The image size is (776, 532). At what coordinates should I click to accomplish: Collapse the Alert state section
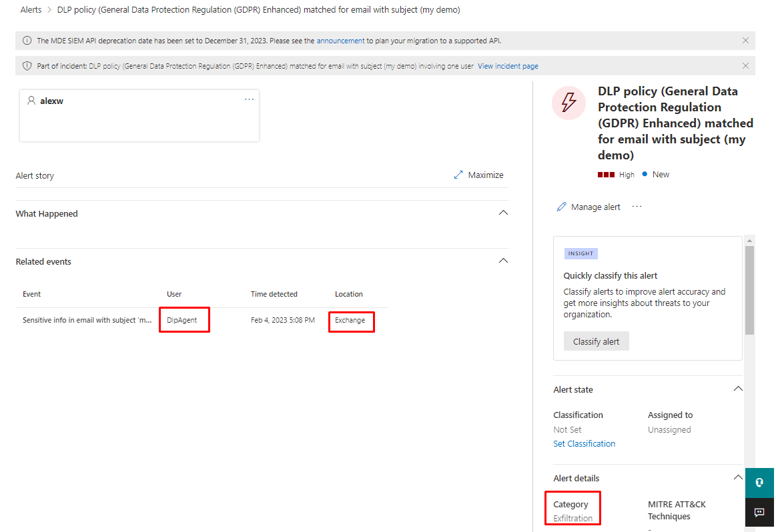[737, 389]
